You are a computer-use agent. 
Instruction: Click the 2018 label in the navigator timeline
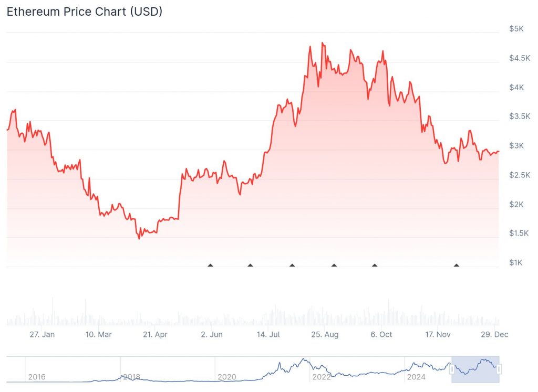pos(131,377)
